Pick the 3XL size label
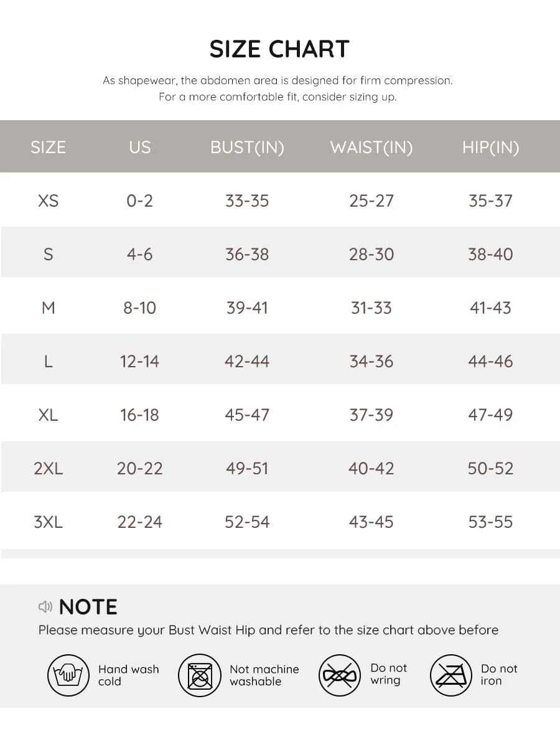 [48, 522]
